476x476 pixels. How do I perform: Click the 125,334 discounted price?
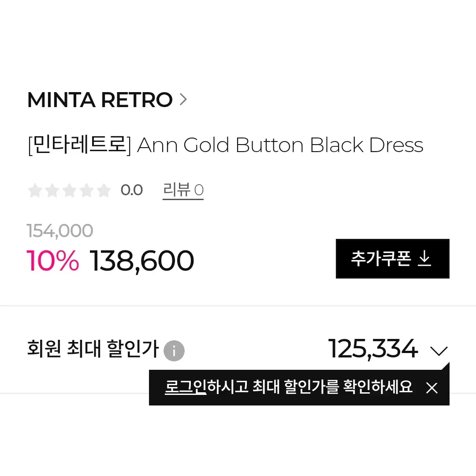click(373, 349)
